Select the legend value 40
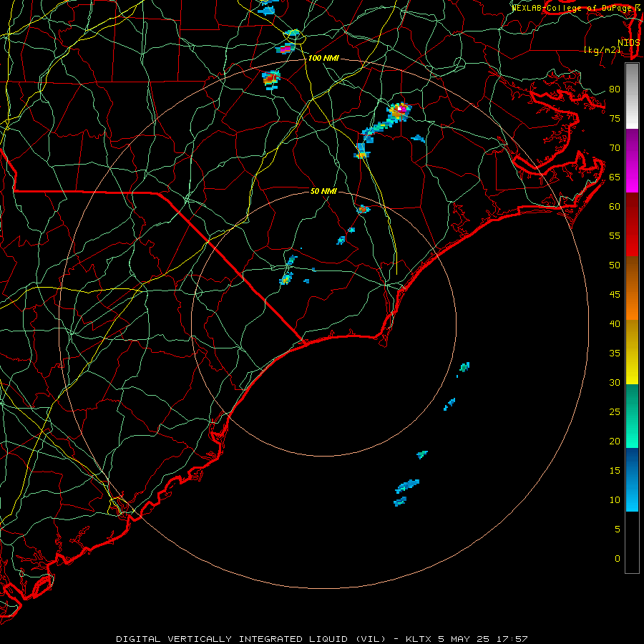This screenshot has width=644, height=644. click(x=615, y=323)
